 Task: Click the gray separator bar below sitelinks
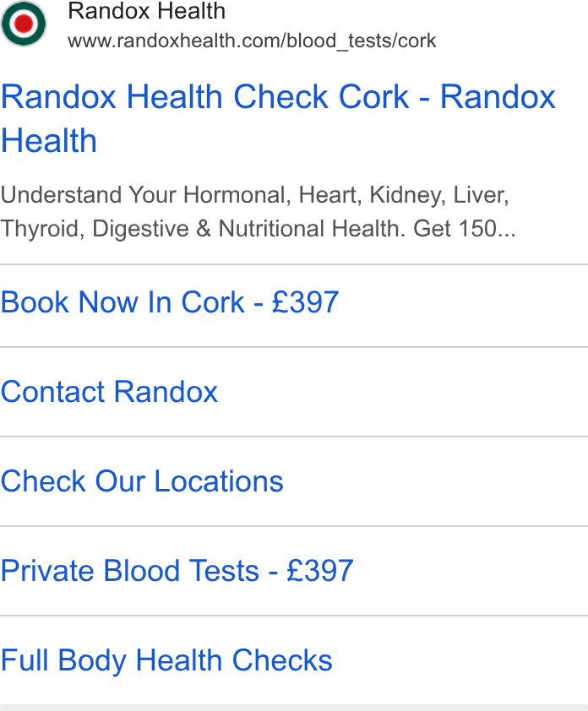(x=294, y=708)
